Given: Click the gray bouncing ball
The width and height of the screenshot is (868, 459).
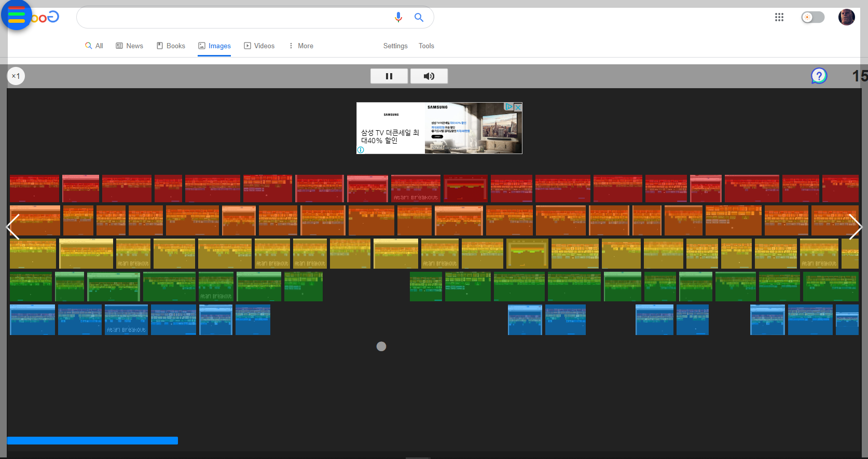Looking at the screenshot, I should point(381,346).
